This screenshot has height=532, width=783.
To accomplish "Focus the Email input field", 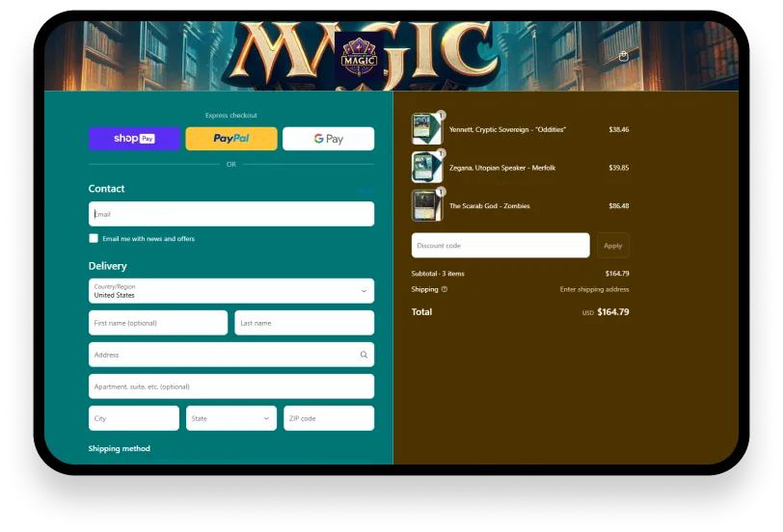I will (231, 214).
